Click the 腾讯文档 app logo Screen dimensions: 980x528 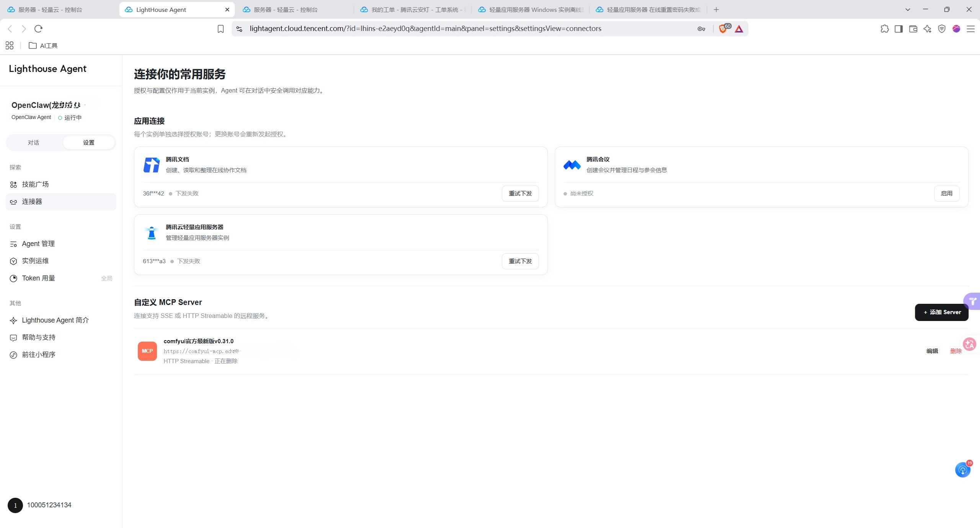pyautogui.click(x=152, y=165)
